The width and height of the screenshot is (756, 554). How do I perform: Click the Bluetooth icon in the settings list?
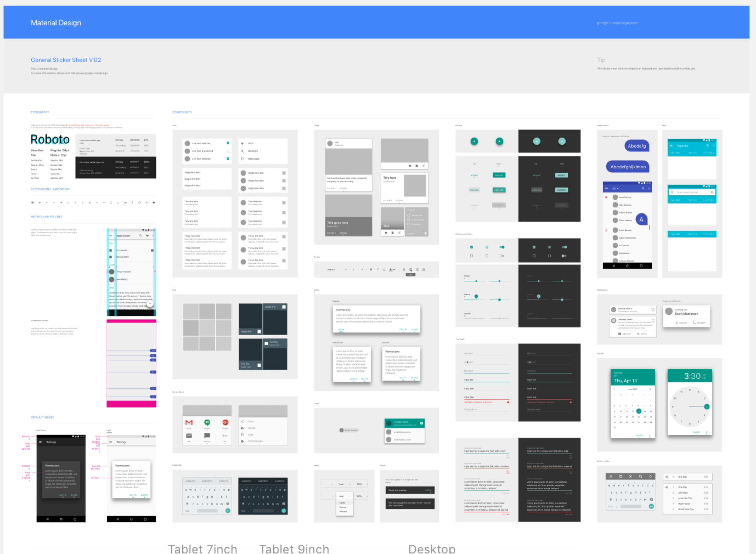pyautogui.click(x=242, y=151)
